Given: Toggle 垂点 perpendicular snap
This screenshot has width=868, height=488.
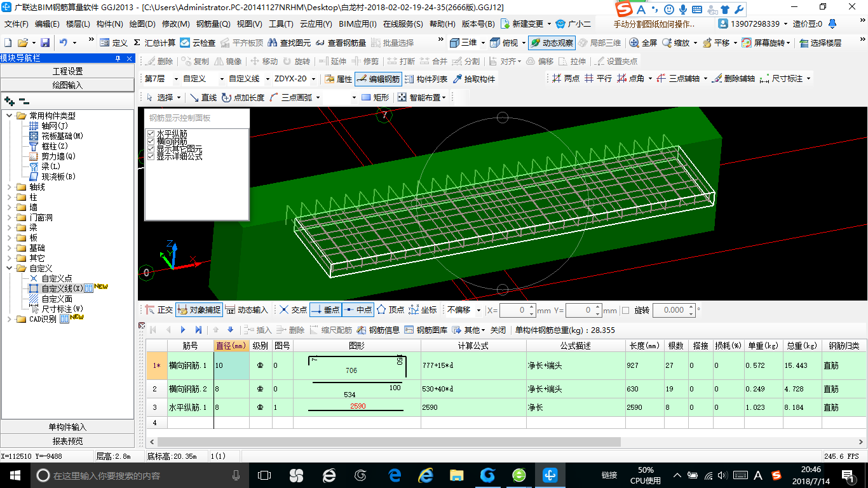Looking at the screenshot, I should (325, 309).
